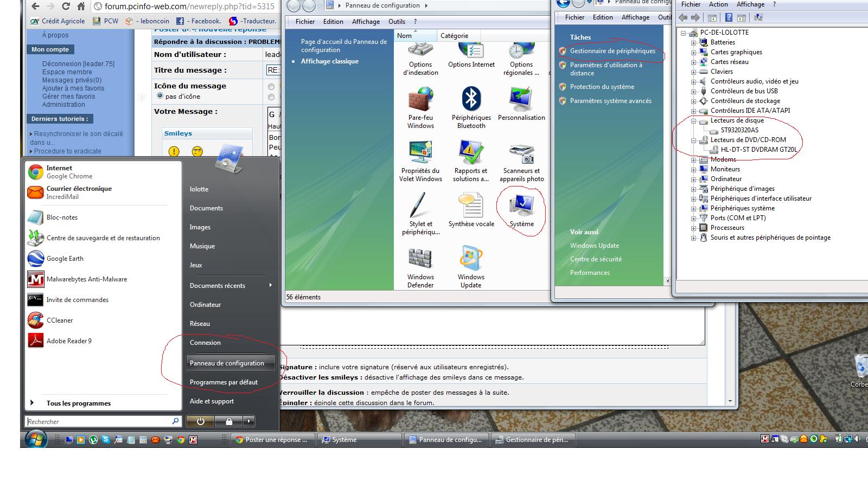Open Propriétés du Volet Windows icon
The height and width of the screenshot is (488, 868).
click(420, 161)
